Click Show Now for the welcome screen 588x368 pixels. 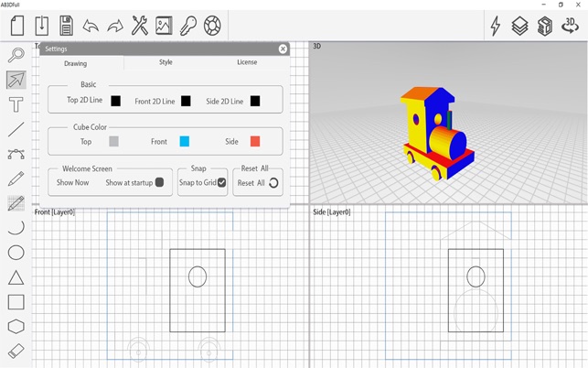click(x=73, y=182)
